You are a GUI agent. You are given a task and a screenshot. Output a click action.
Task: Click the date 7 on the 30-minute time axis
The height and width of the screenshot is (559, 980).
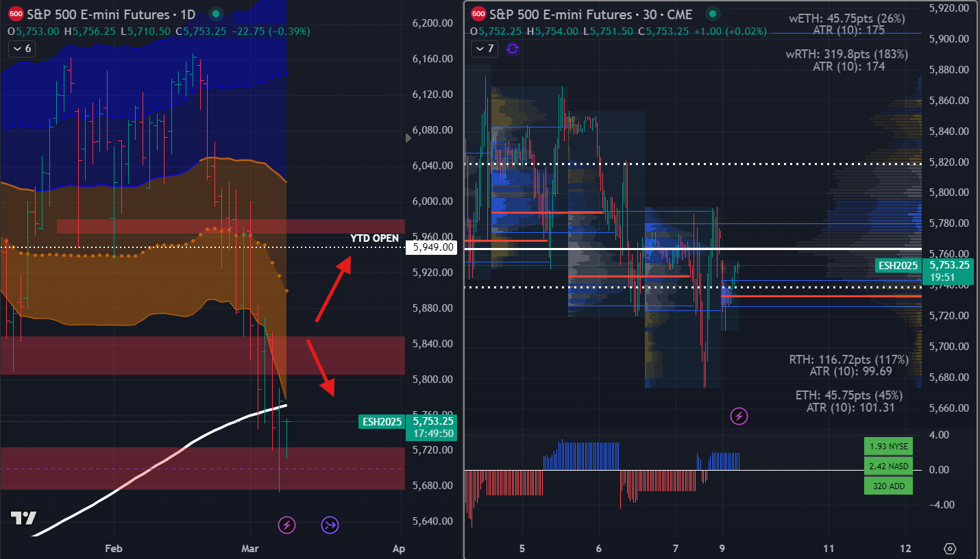point(675,549)
